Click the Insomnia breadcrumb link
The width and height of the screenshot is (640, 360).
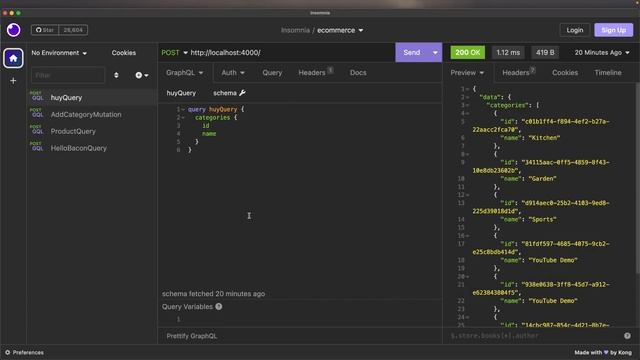[295, 30]
